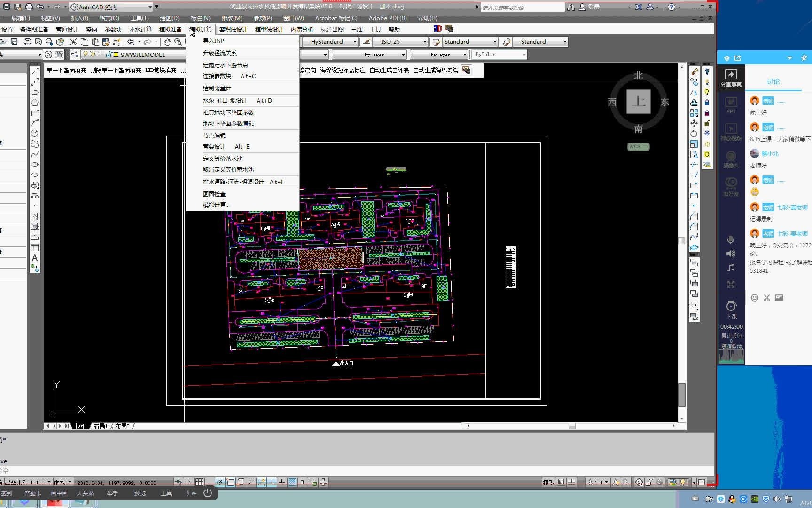Toggle Polar Tracking in status bar
Viewport: 812px width, 508px height.
coord(220,482)
